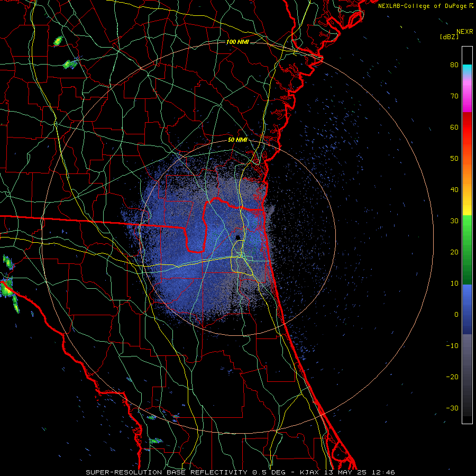Click the 30 value on the dBZ scale
This screenshot has width=476, height=476.
(454, 221)
